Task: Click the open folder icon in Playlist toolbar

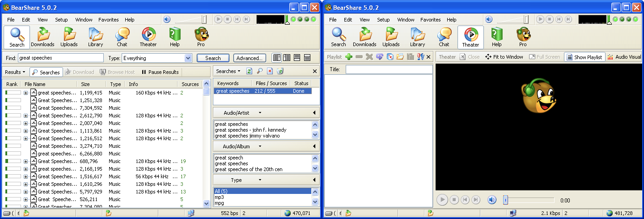Action: pyautogui.click(x=400, y=57)
